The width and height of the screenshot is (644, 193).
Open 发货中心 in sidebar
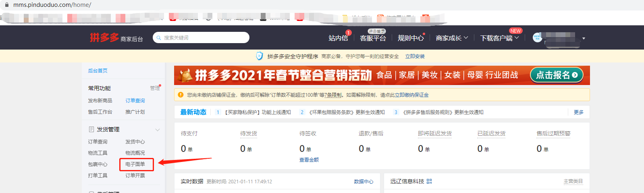135,141
